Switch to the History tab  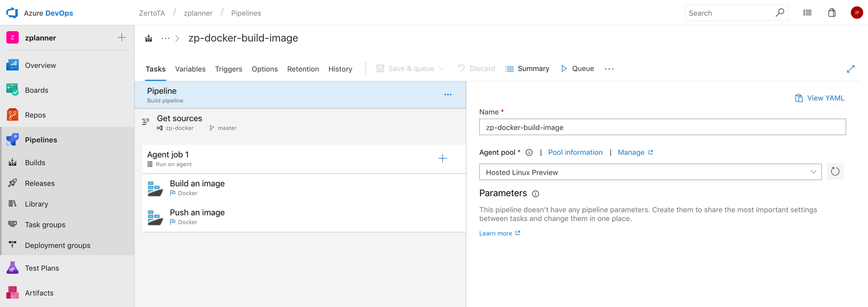340,69
